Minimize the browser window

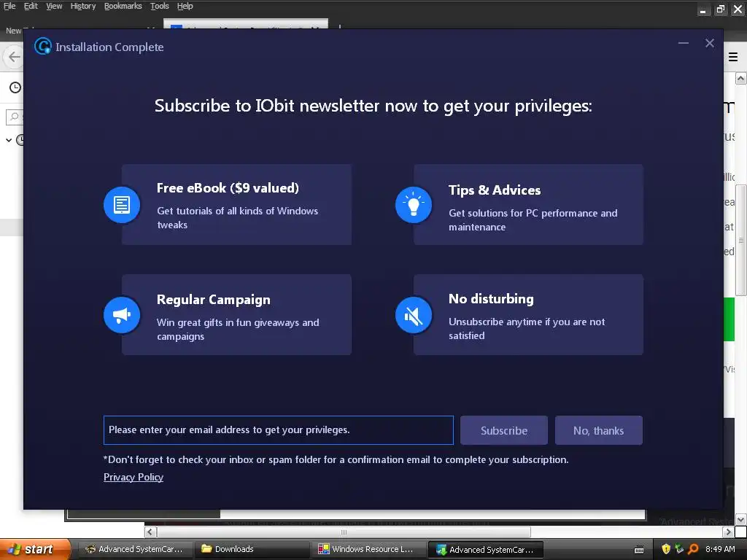click(x=703, y=9)
